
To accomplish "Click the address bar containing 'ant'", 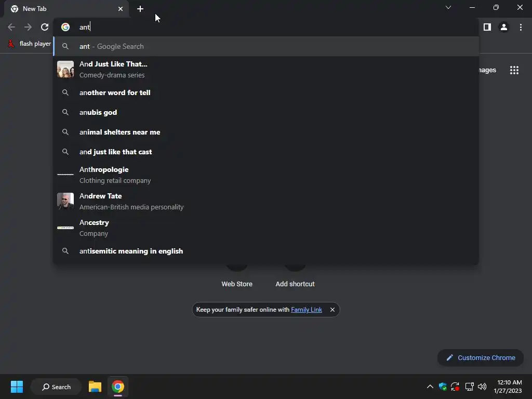I will (266, 27).
